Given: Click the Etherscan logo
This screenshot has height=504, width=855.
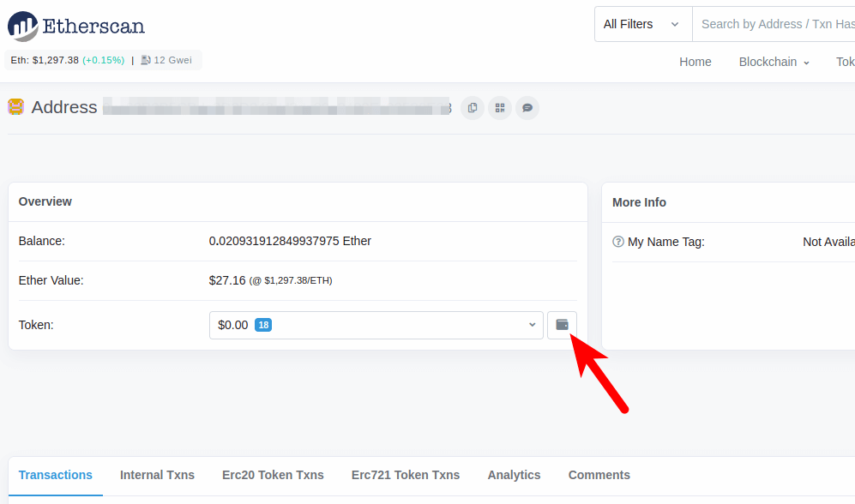Looking at the screenshot, I should (x=75, y=26).
